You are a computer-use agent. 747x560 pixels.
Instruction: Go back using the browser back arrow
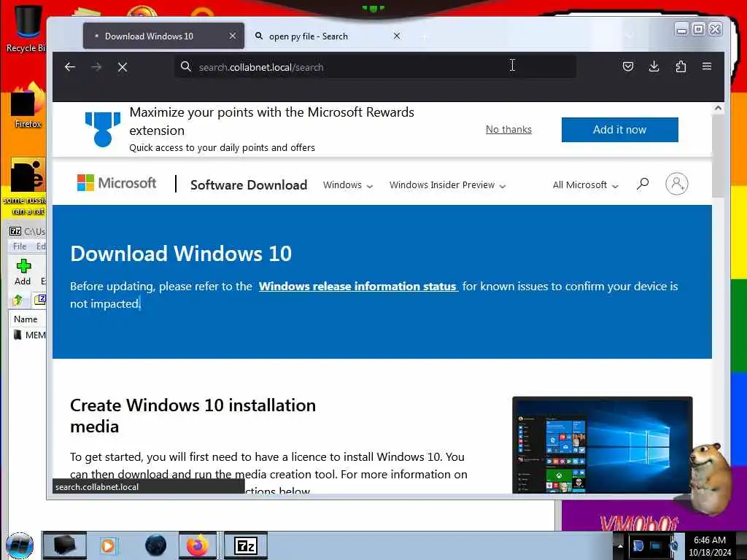pyautogui.click(x=70, y=67)
